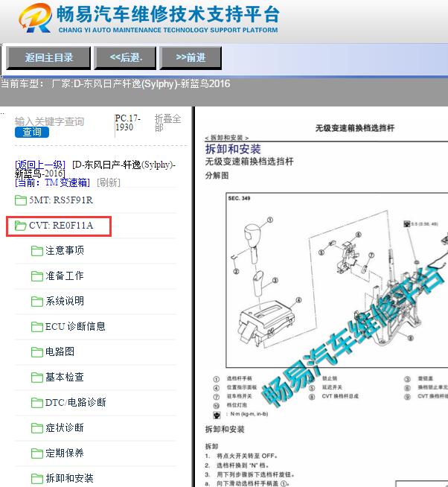448x487 pixels.
Task: Click the 无级变速箱换档选挡杆 page title
Action: (x=354, y=128)
